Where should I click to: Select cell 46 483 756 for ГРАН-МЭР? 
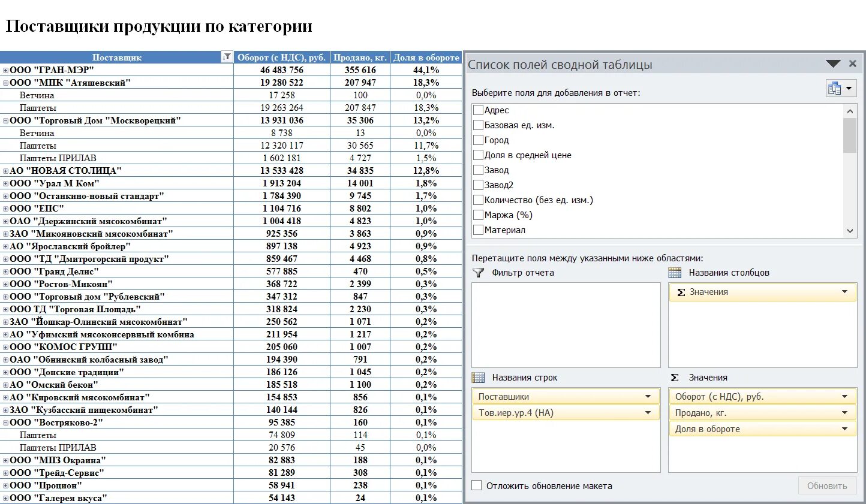pyautogui.click(x=282, y=70)
